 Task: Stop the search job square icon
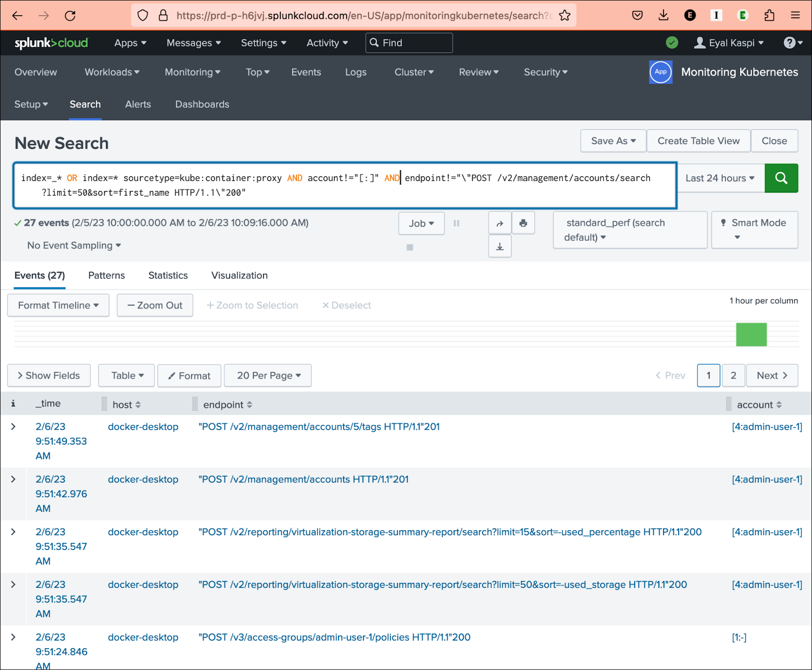tap(410, 247)
